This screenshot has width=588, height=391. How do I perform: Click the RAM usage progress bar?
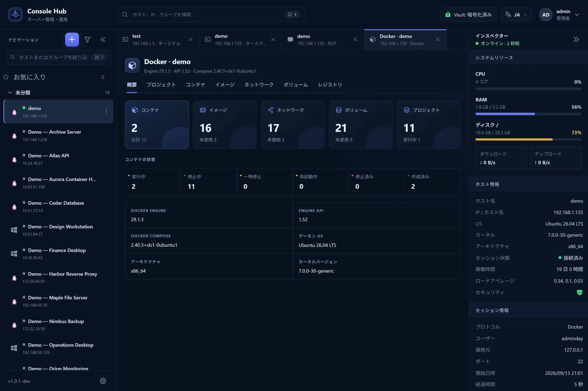click(x=528, y=114)
